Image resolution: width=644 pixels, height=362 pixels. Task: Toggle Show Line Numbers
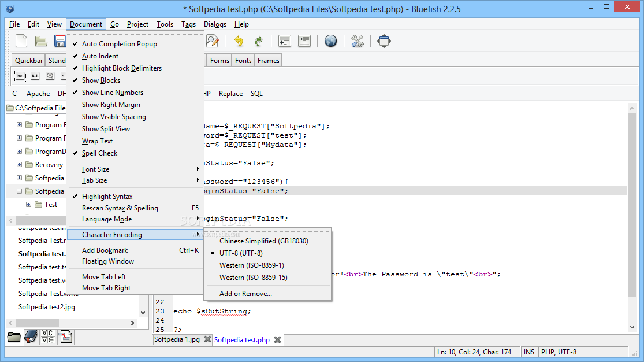click(x=135, y=93)
